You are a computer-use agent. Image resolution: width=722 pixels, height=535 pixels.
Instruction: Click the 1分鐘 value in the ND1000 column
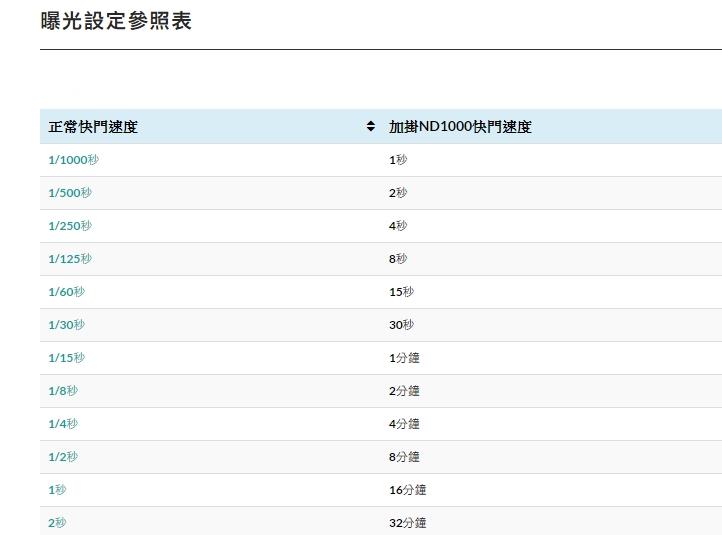(x=404, y=358)
